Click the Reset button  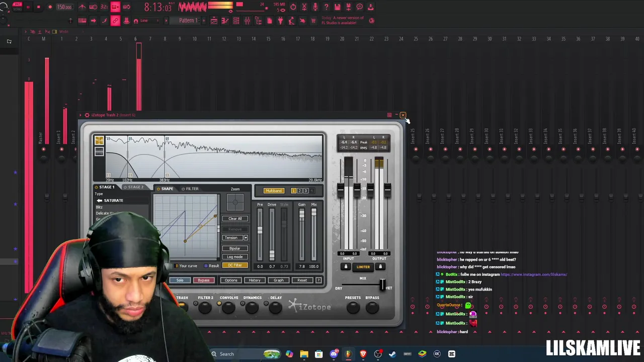(x=302, y=280)
